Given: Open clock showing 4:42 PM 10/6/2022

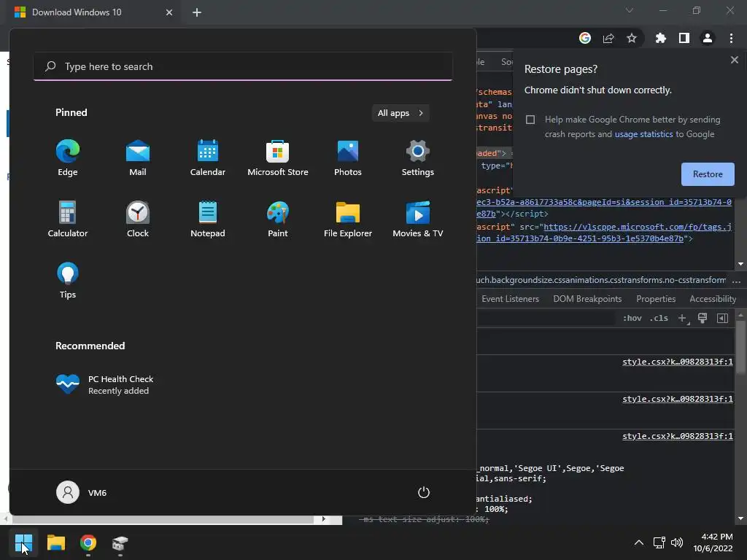Looking at the screenshot, I should click(713, 542).
